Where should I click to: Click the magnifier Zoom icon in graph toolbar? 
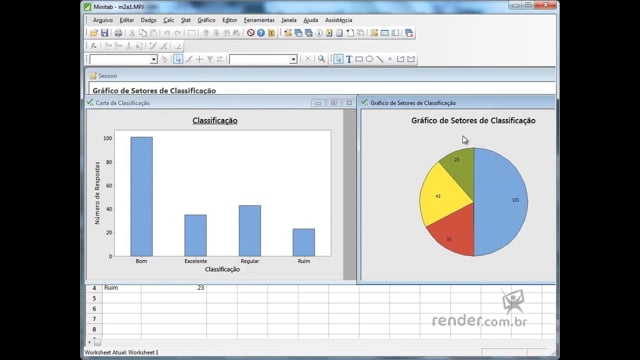click(x=322, y=59)
